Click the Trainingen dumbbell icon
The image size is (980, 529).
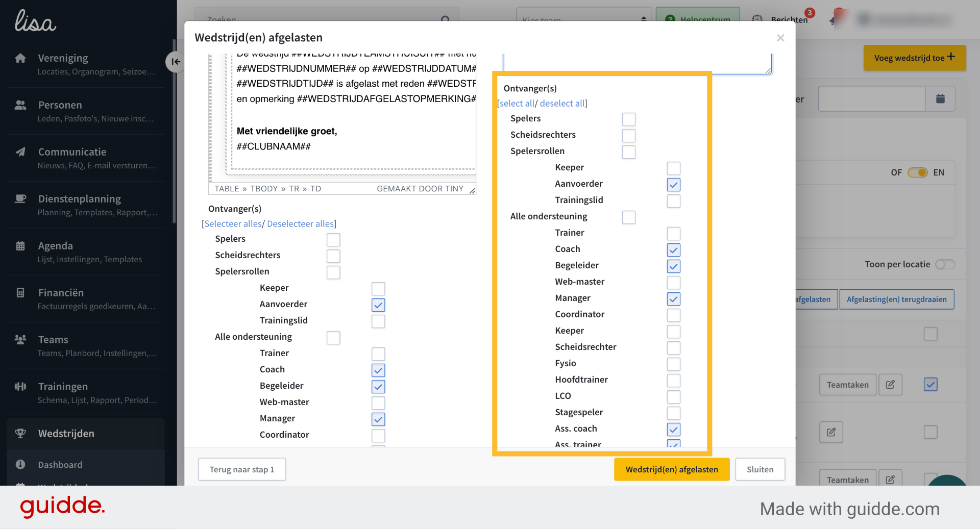[20, 387]
